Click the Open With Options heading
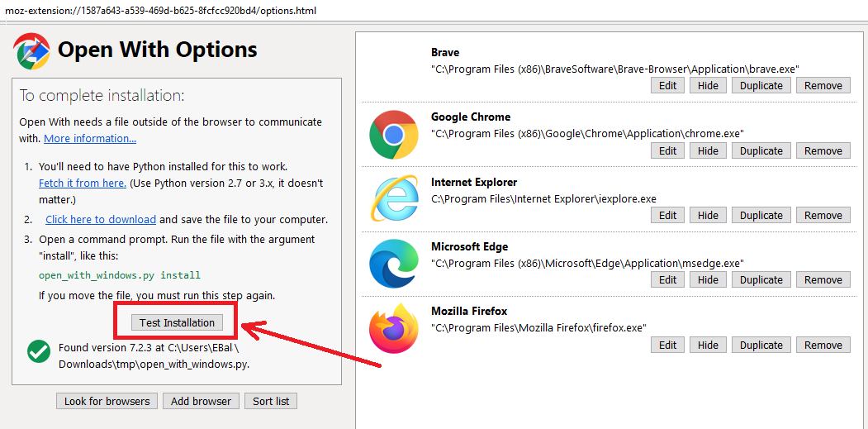 157,50
